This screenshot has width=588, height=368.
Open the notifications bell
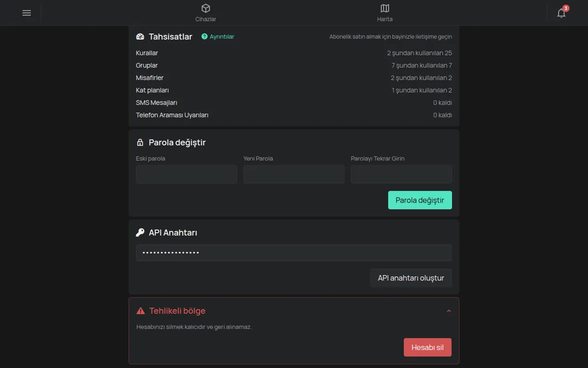(x=561, y=13)
